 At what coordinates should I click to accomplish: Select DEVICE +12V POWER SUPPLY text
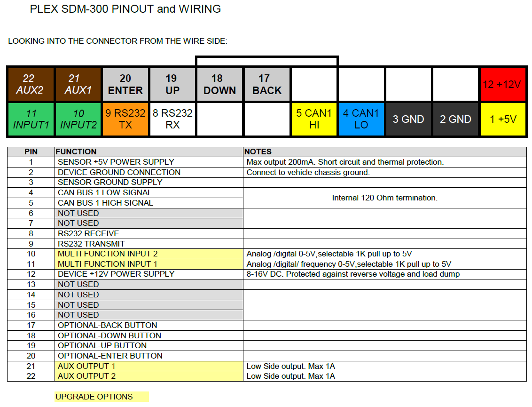[116, 274]
